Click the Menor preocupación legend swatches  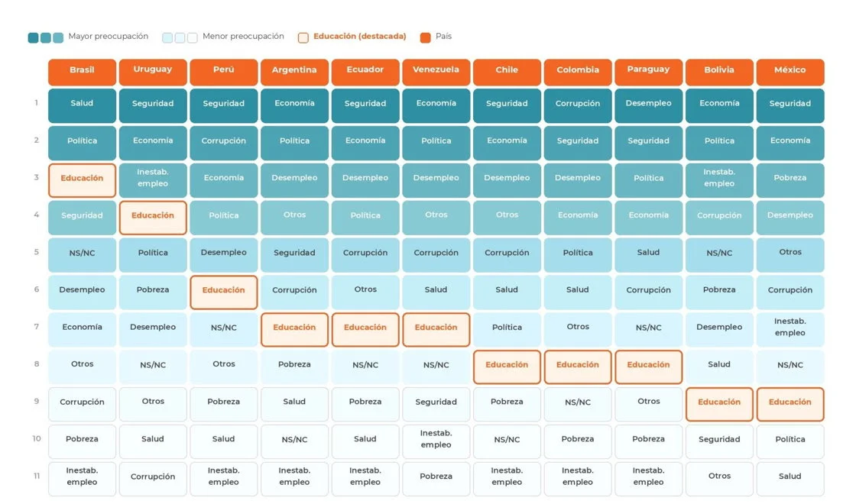coord(180,37)
